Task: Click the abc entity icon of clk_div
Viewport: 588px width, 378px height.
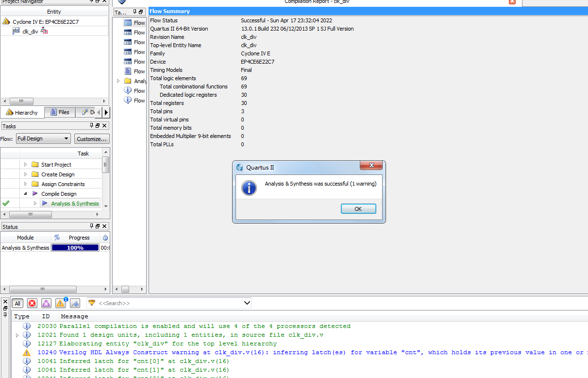Action: tap(16, 31)
